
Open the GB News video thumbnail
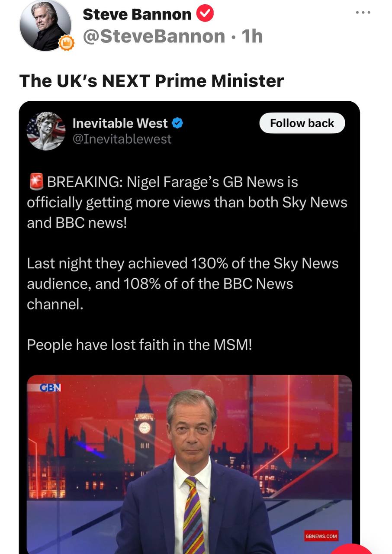point(190,464)
